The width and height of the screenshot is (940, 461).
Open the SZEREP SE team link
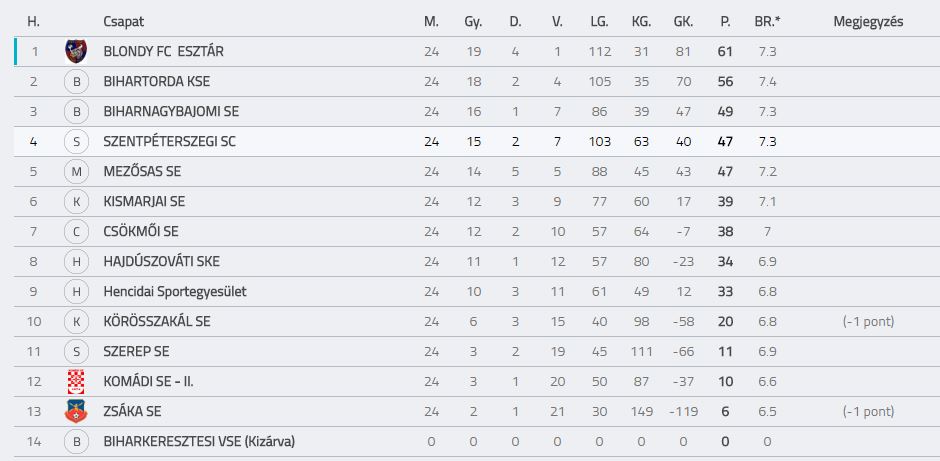pyautogui.click(x=136, y=352)
